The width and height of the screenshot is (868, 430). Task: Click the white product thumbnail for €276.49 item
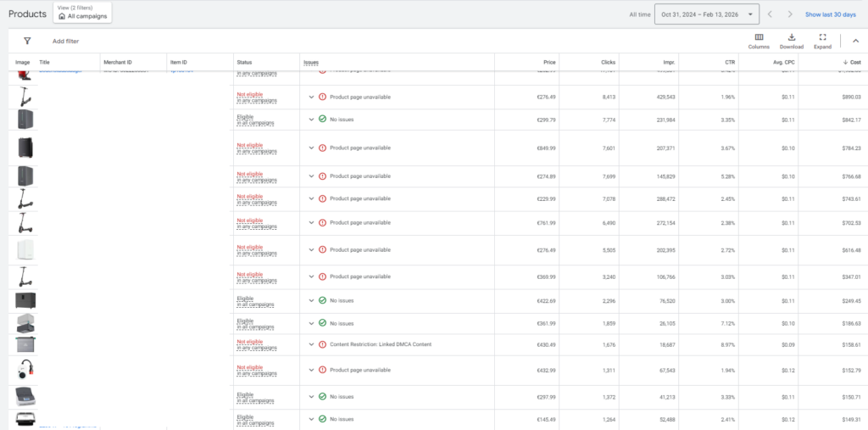click(25, 250)
